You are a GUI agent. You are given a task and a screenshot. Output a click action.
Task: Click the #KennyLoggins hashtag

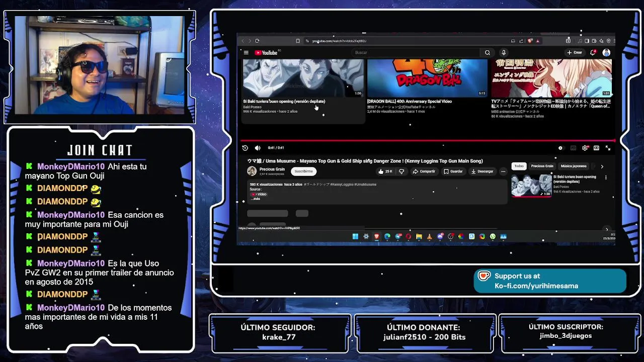[x=342, y=185]
